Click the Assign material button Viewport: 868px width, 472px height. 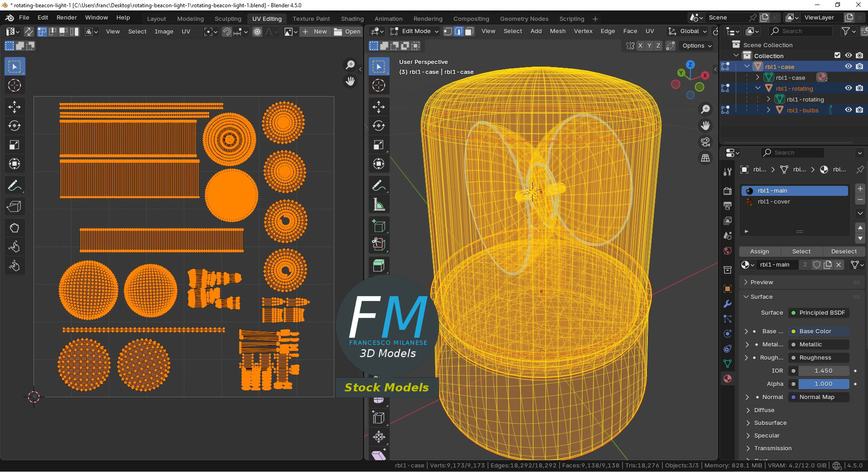(760, 252)
